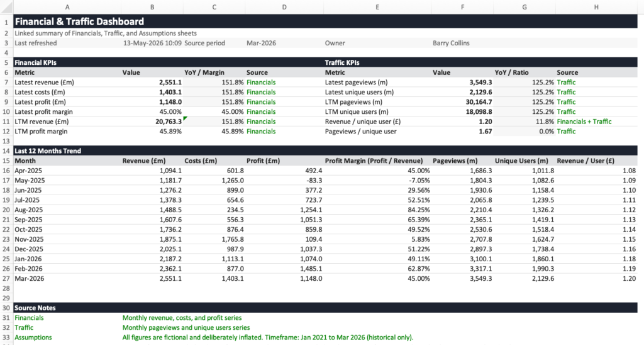Open Traffic link in Pageviews / unique user row
The image size is (644, 345).
click(566, 132)
